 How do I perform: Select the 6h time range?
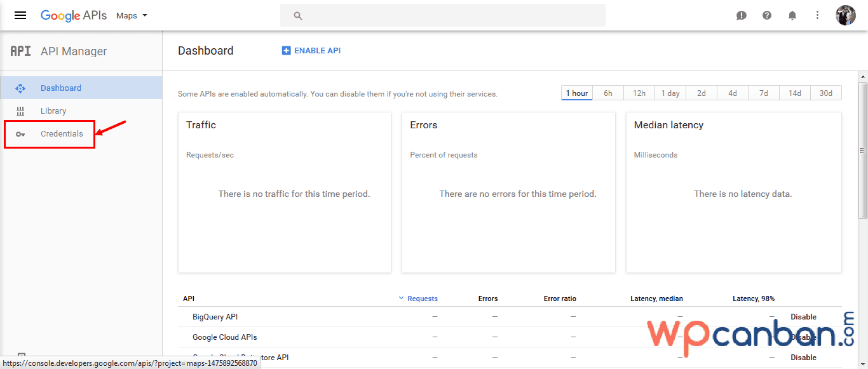608,93
